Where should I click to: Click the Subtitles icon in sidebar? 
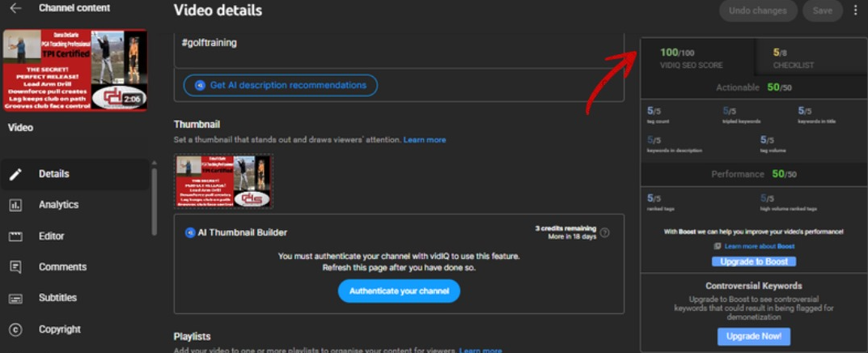click(15, 298)
